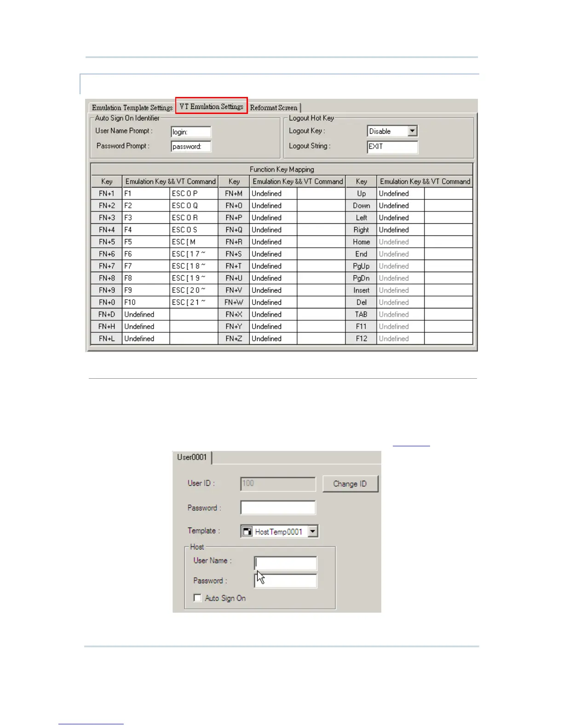Select the ESC [ 2 0 ~ command cell
Screen dimensions: 563x728
194,290
